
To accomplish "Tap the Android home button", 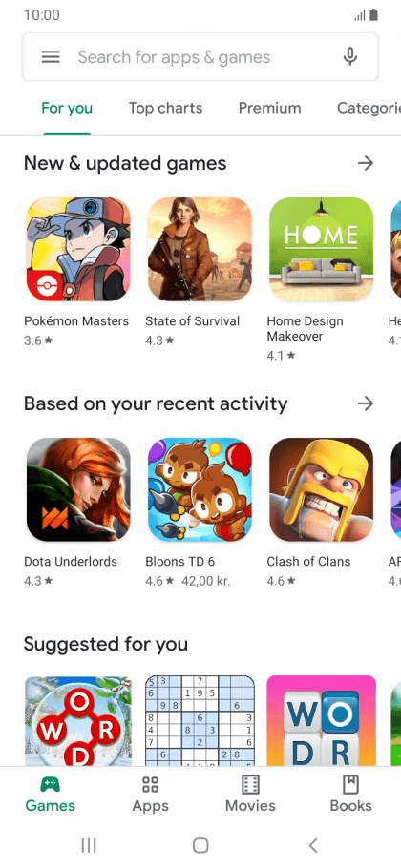I will coord(200,845).
